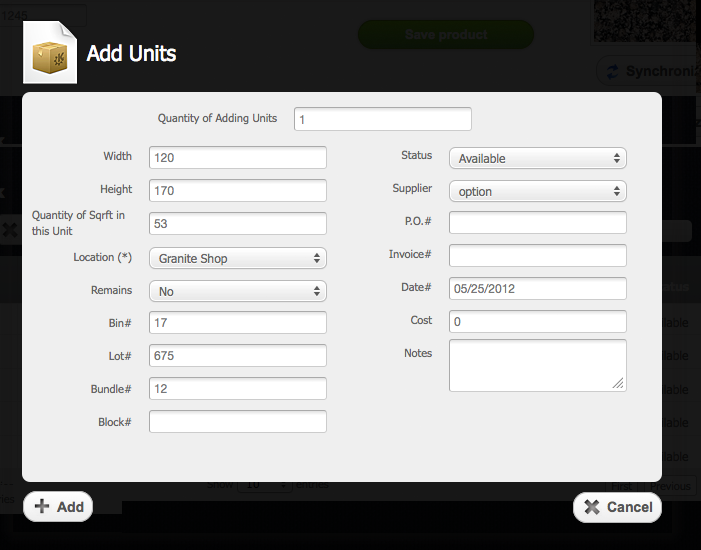Click inside the Notes text area
This screenshot has height=550, width=701.
[537, 365]
